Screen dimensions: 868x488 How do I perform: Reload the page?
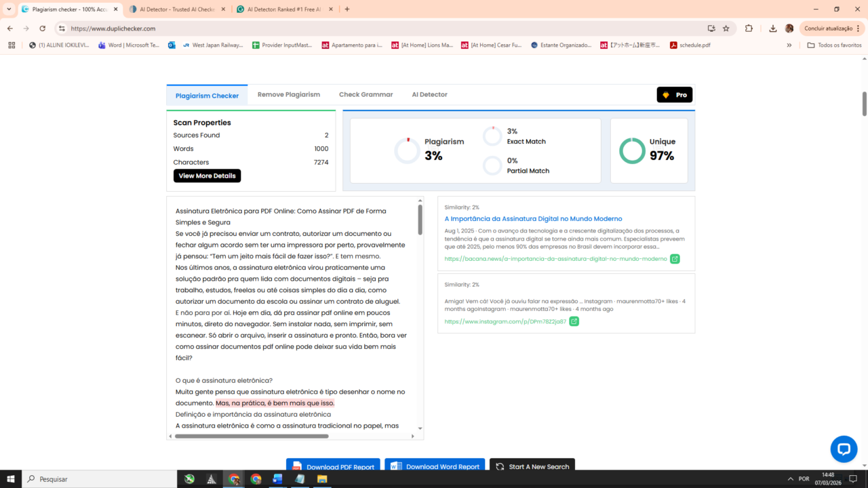click(42, 28)
